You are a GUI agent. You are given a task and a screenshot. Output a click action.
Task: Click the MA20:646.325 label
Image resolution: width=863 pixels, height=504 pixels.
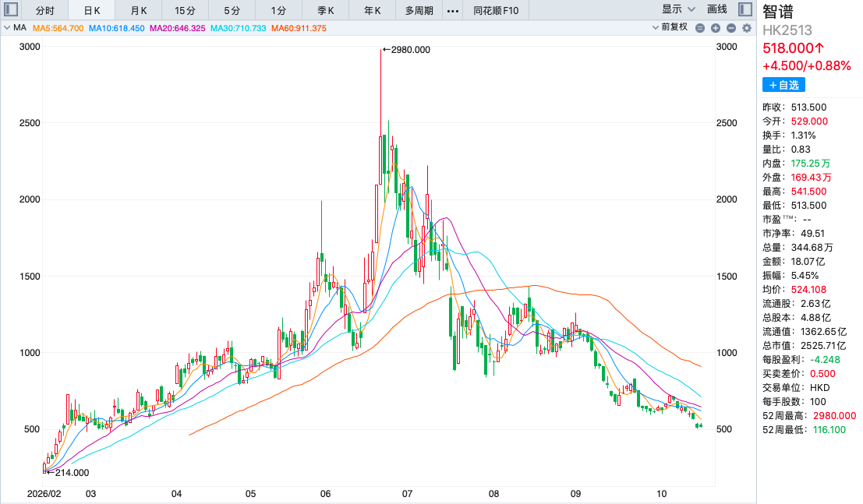pyautogui.click(x=177, y=28)
